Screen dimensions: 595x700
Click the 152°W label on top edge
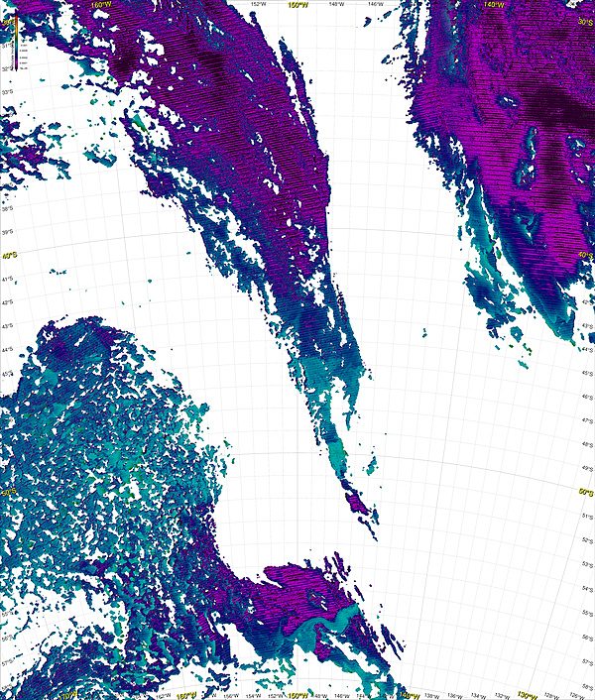tap(259, 5)
